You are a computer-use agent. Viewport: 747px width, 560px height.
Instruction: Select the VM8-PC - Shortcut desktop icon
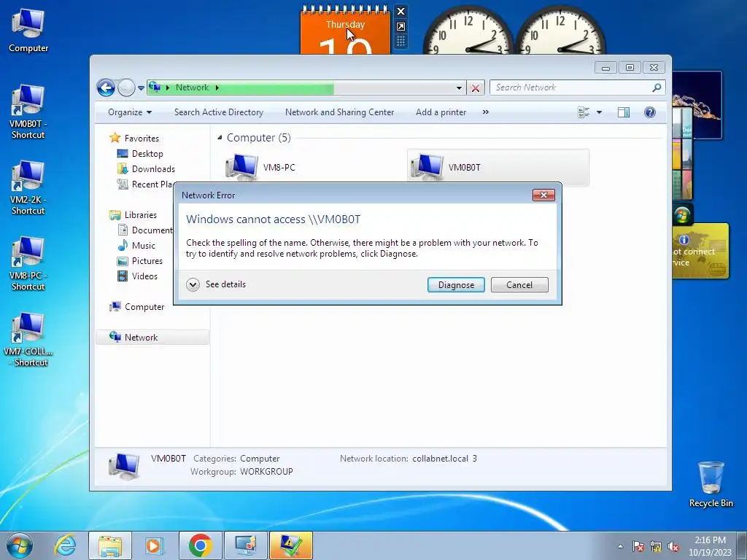point(28,264)
